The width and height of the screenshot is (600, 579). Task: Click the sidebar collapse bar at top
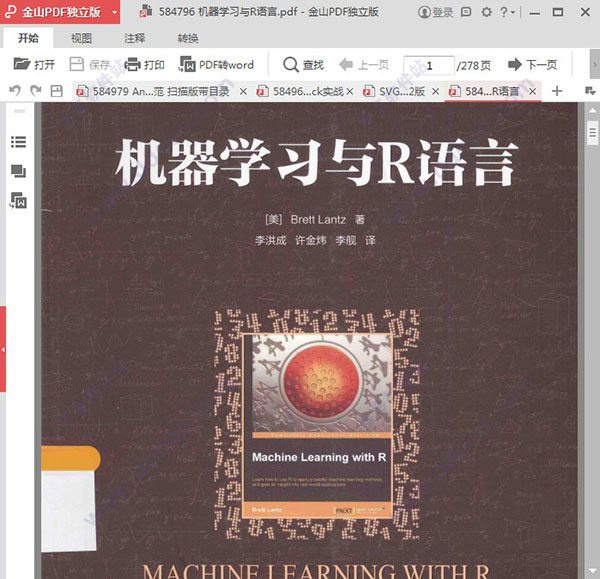tap(19, 111)
